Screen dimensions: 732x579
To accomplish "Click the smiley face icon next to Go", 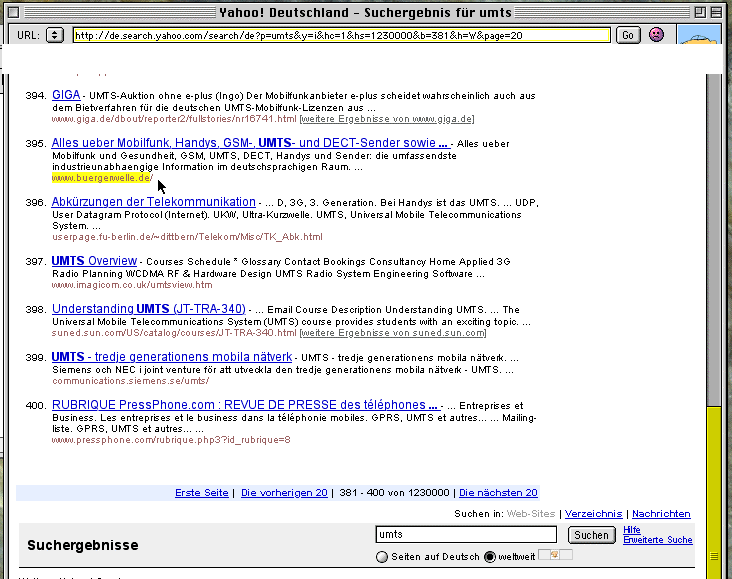I will [x=656, y=35].
